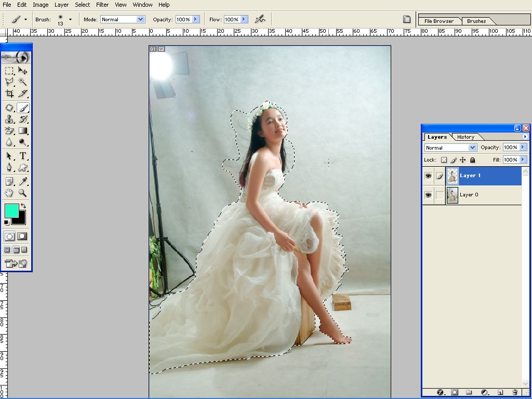Screen dimensions: 532x399
Task: Enable lock transparent pixels checkbox
Action: (444, 160)
